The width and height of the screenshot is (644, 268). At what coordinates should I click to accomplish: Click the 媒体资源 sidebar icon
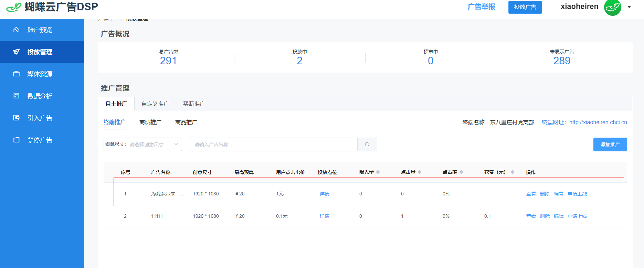coord(16,74)
